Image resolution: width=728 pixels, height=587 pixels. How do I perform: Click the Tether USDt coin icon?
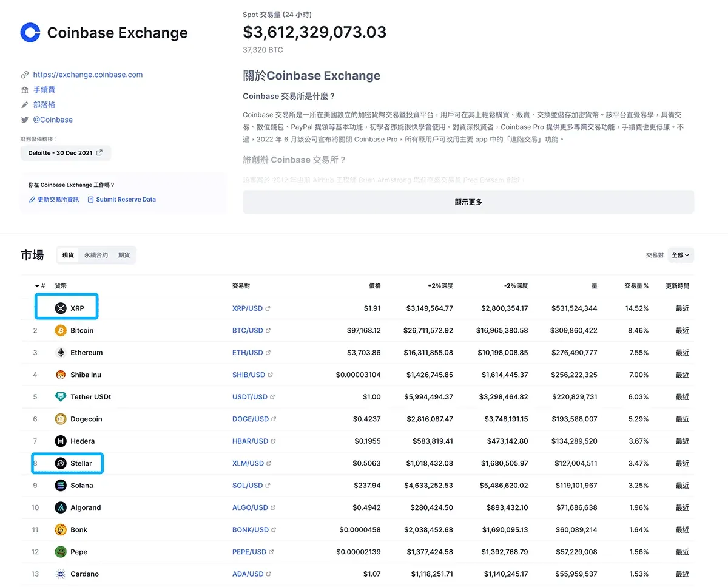60,397
